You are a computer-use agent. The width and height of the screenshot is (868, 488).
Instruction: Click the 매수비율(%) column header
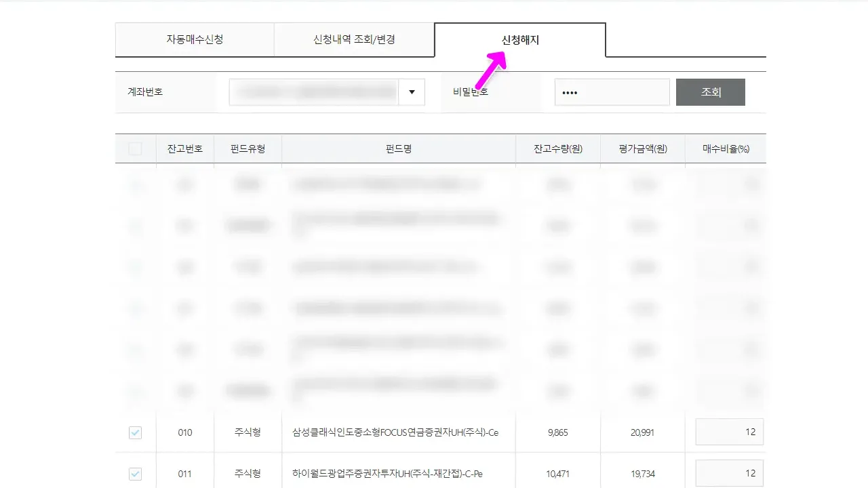pos(726,148)
